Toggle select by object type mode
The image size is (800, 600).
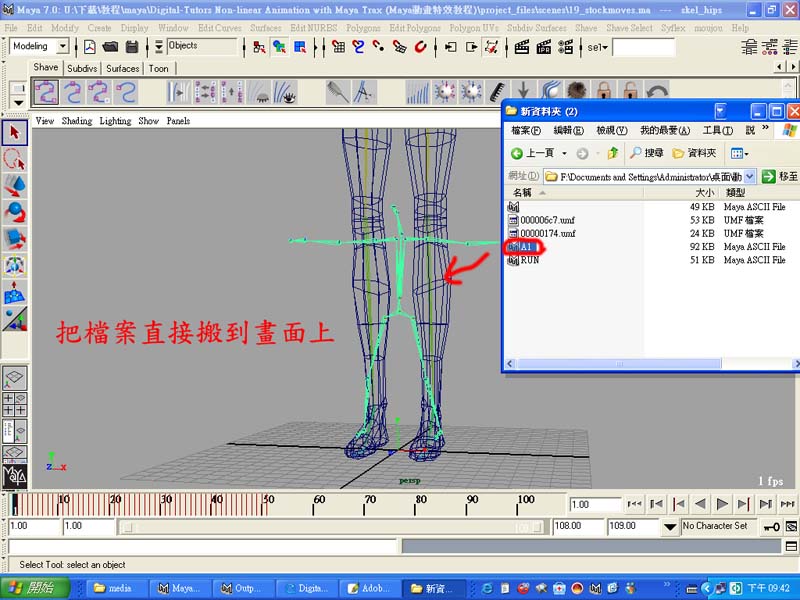pyautogui.click(x=279, y=47)
